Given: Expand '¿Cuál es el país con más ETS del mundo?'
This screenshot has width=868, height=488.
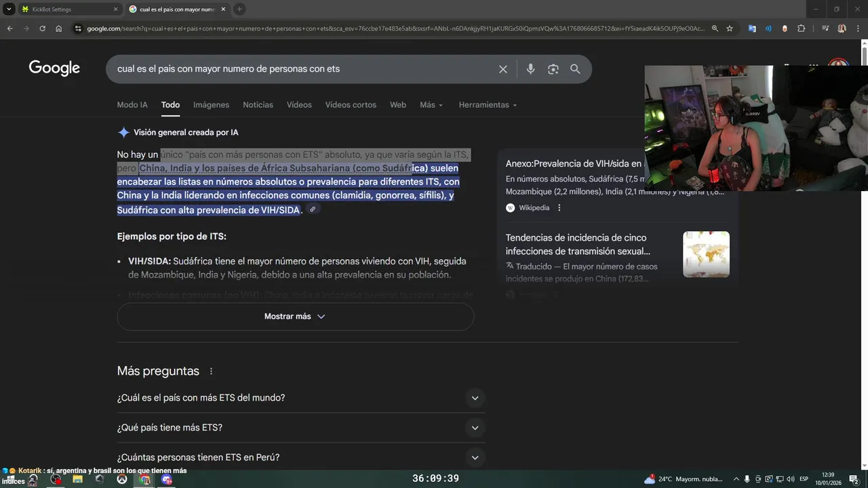Looking at the screenshot, I should click(x=301, y=398).
